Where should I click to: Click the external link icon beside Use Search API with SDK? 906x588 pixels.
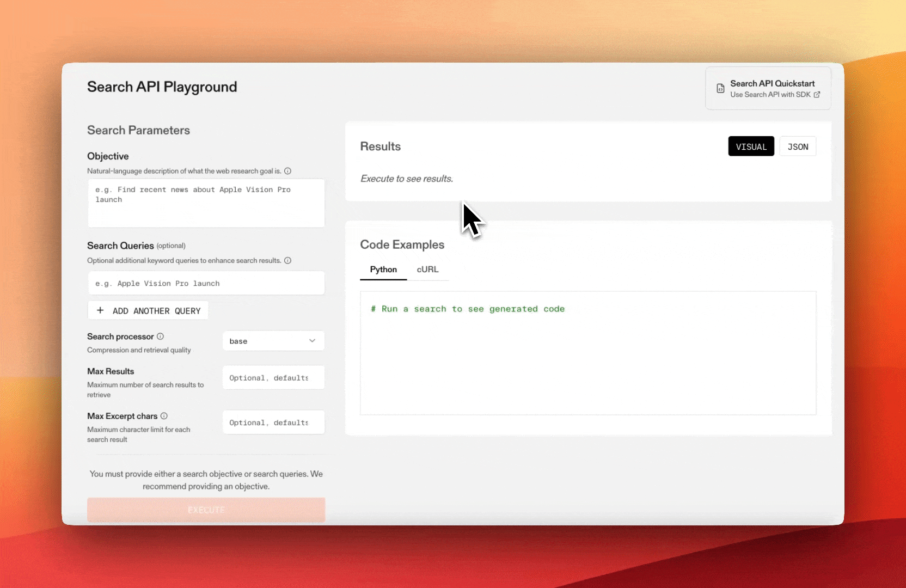(x=818, y=95)
